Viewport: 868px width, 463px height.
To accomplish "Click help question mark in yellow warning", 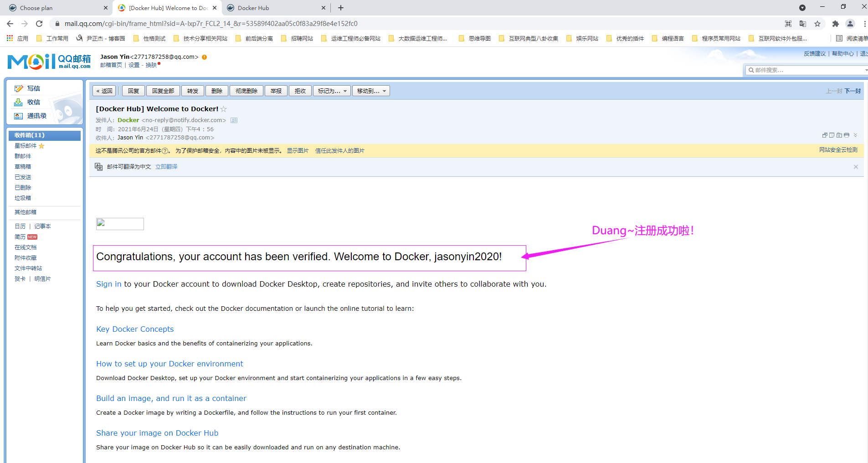I will pos(165,151).
